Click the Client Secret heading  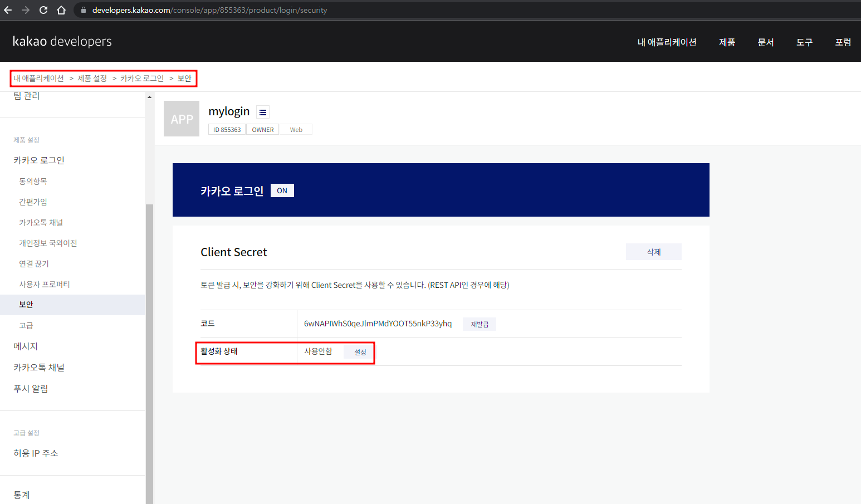[x=234, y=252]
